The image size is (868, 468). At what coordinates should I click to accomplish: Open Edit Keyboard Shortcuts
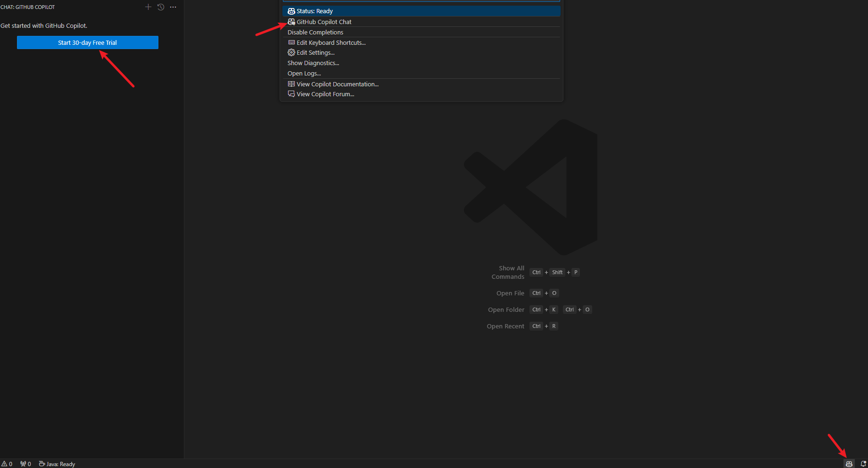pos(422,42)
